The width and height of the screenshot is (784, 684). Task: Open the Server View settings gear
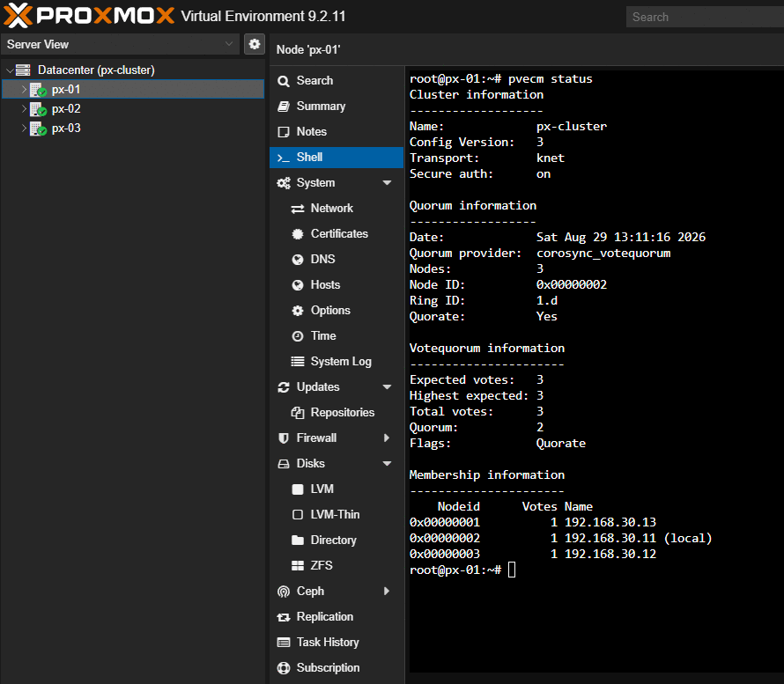[255, 44]
